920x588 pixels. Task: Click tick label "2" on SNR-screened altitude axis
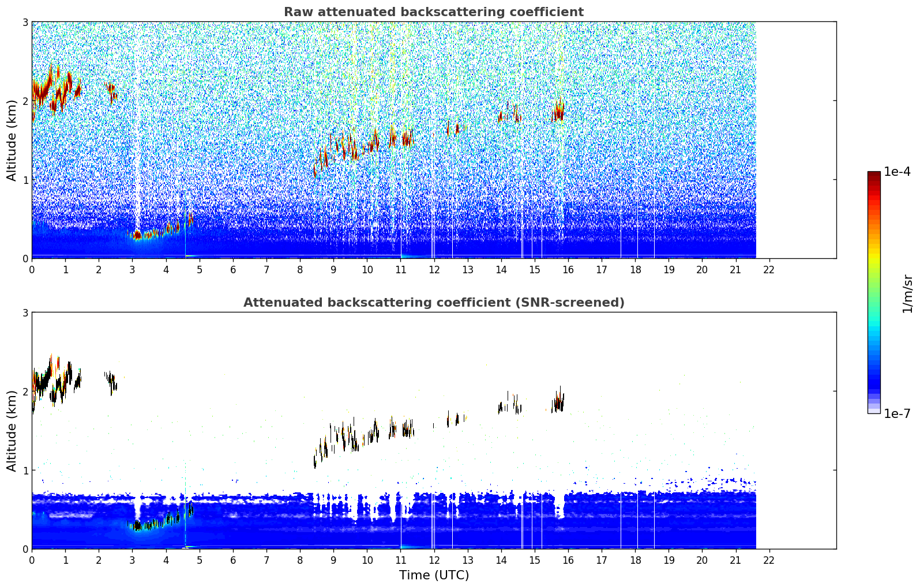pos(25,391)
